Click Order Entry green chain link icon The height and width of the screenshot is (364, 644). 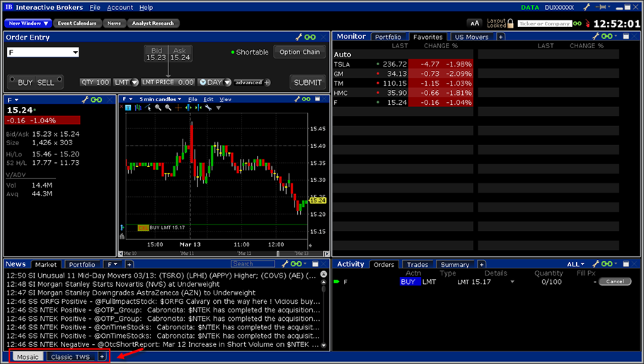pyautogui.click(x=310, y=37)
